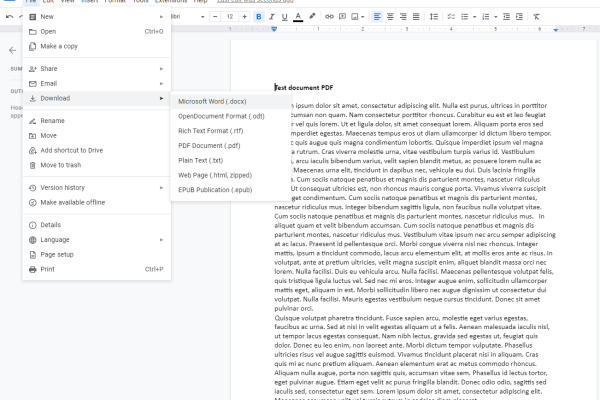The height and width of the screenshot is (400, 600).
Task: Open the font family dropdown arrow
Action: (x=202, y=17)
